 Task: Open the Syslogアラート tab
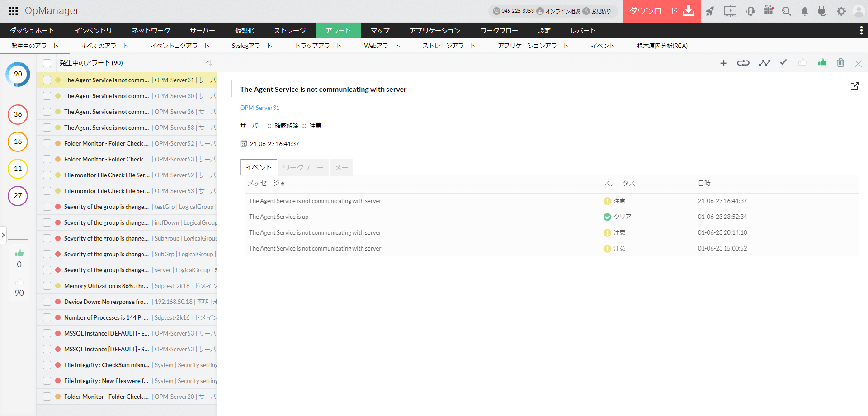[x=252, y=46]
